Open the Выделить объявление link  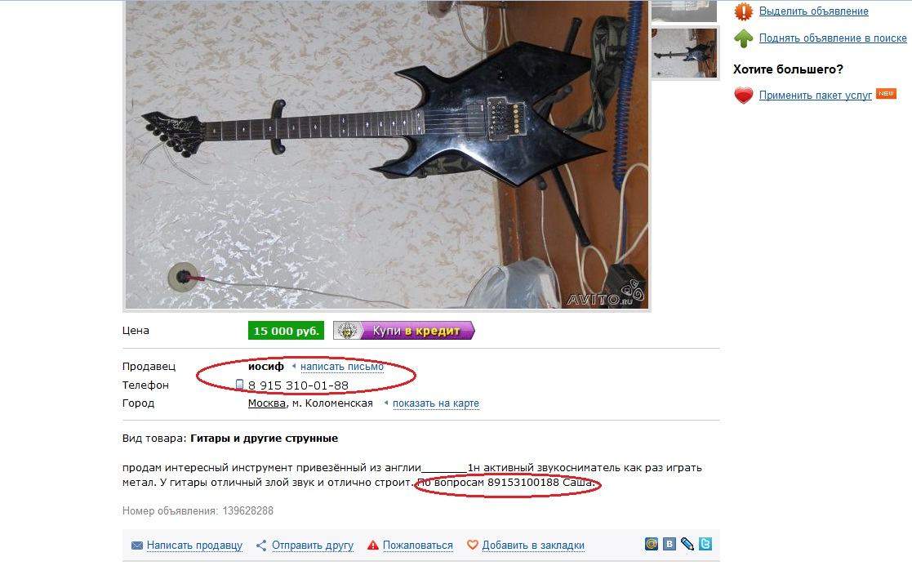click(814, 11)
